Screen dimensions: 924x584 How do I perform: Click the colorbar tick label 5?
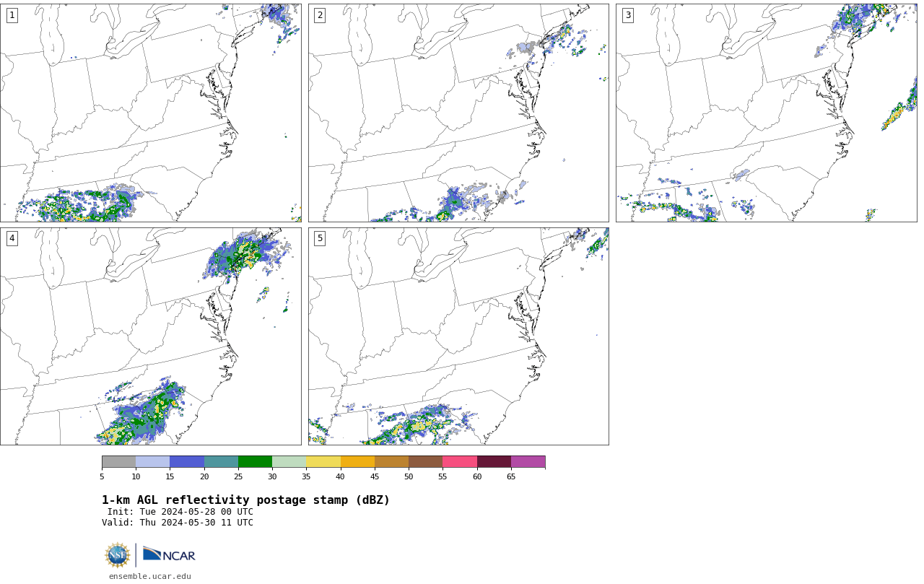tap(102, 476)
